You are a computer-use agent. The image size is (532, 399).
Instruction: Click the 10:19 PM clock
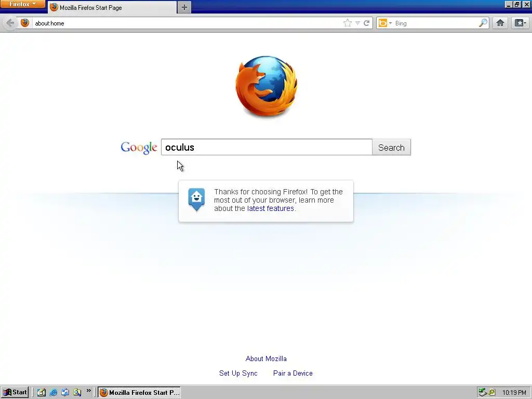pyautogui.click(x=514, y=393)
